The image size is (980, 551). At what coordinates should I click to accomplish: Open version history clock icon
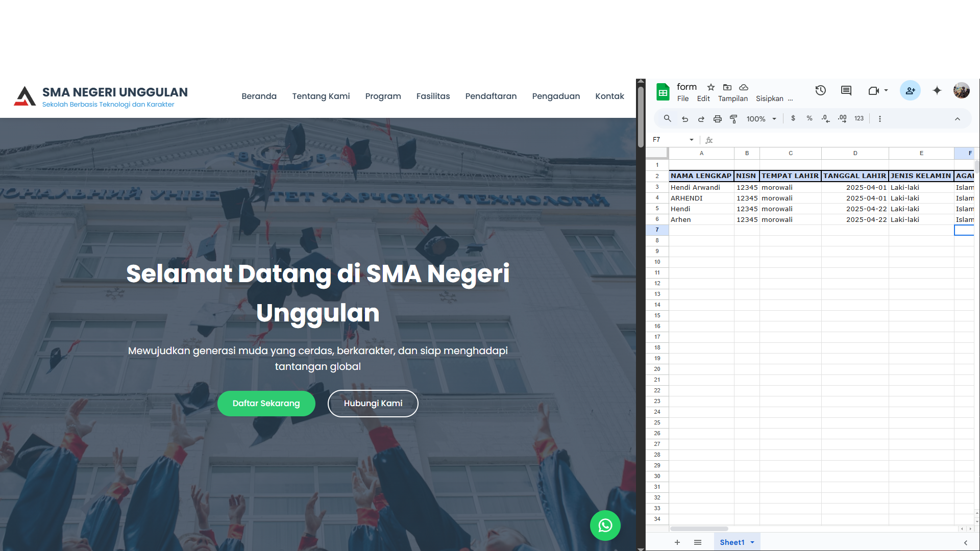820,91
